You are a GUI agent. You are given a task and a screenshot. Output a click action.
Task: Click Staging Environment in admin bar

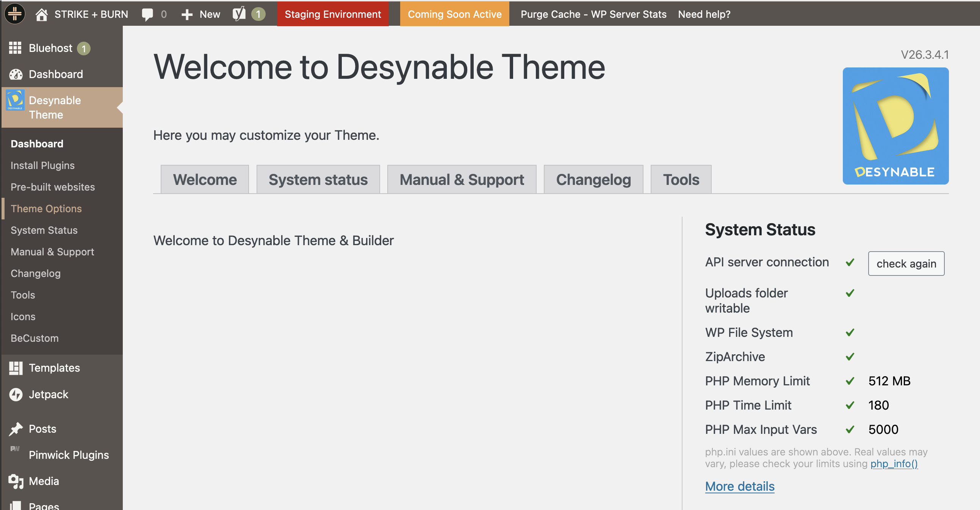click(x=332, y=14)
